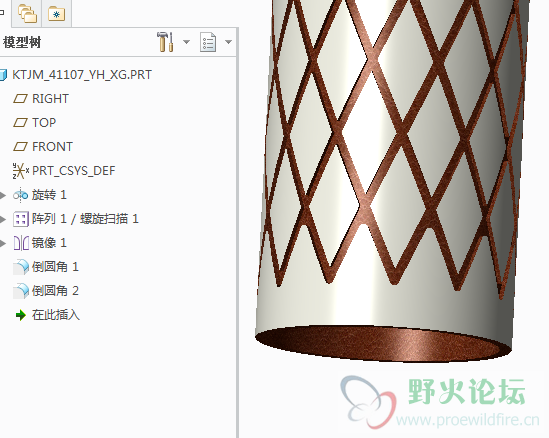549x438 pixels.
Task: Open model tree settings hammer icon
Action: point(165,42)
